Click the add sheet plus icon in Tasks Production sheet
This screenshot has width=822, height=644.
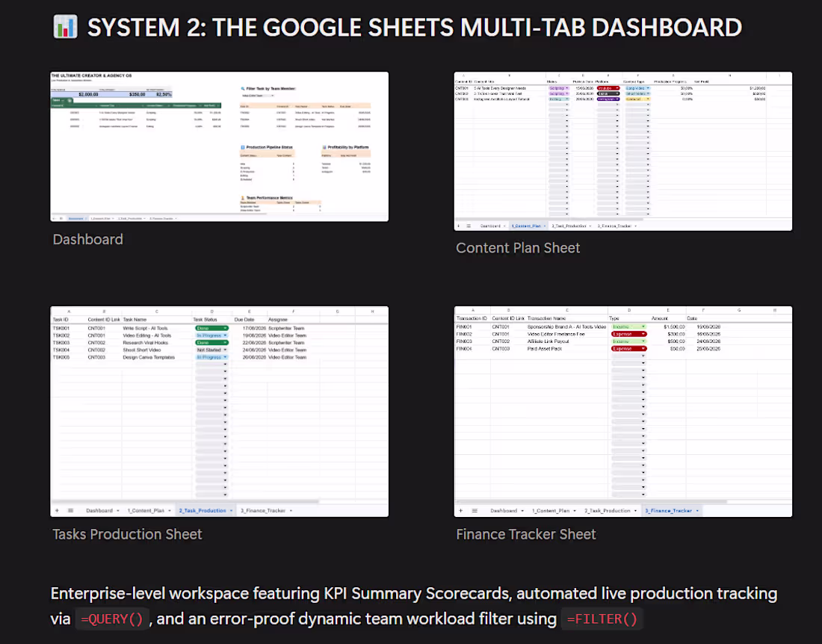57,510
